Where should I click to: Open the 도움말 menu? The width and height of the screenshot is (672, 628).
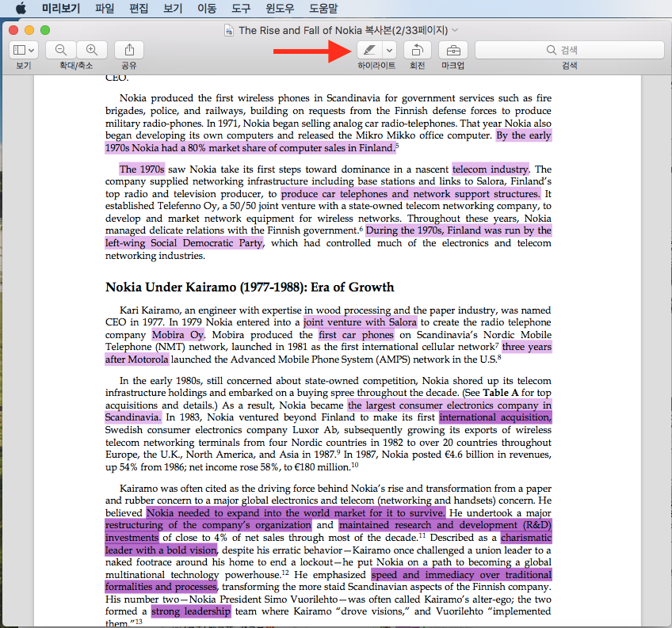tap(323, 8)
